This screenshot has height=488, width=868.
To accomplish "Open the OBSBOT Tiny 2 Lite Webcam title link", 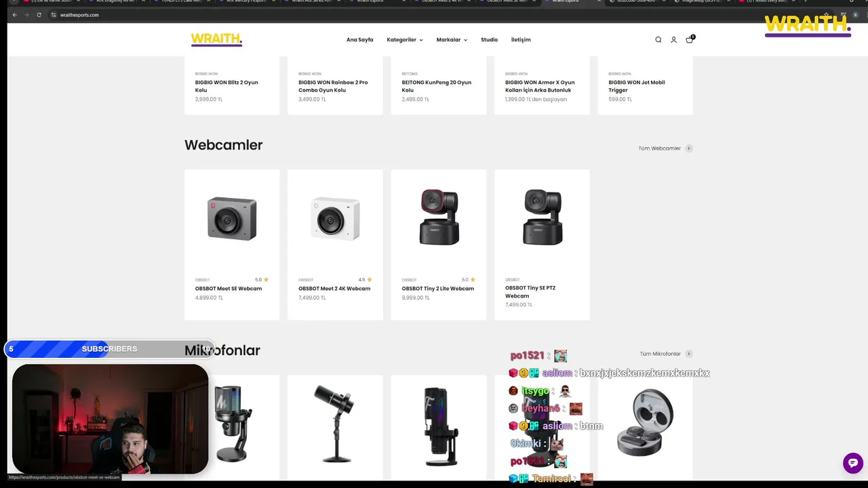I will pos(437,289).
